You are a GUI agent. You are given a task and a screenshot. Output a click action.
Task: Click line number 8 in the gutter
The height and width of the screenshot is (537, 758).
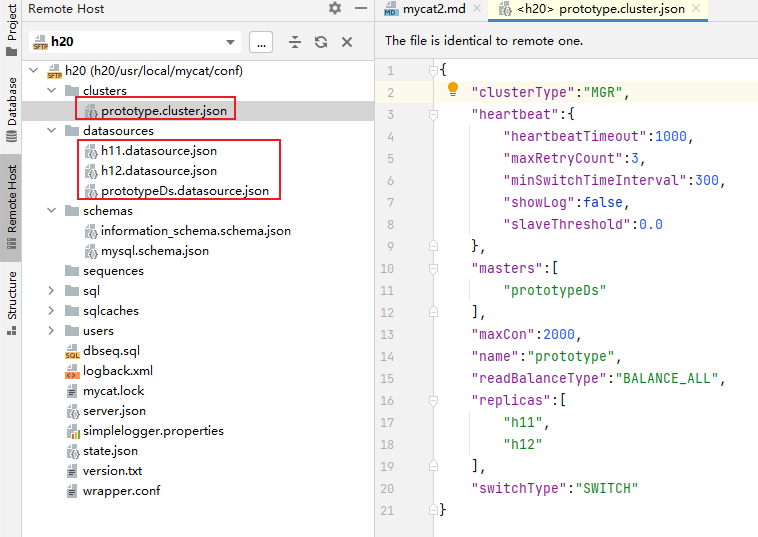(x=390, y=225)
